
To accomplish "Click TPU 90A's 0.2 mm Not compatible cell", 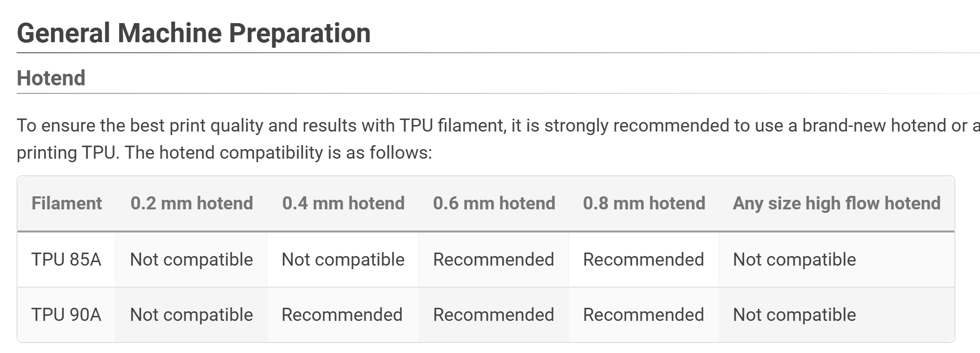I will [191, 315].
